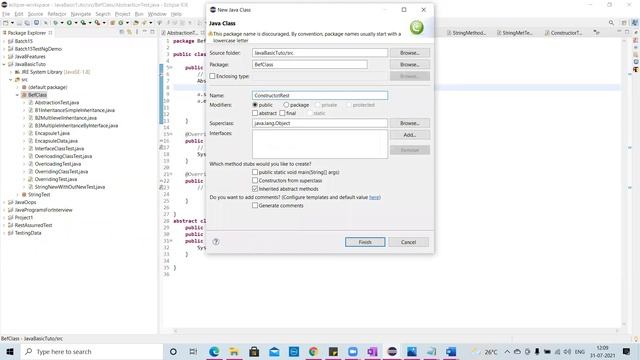640x360 pixels.
Task: Click the New Java Class green C icon
Action: (417, 27)
